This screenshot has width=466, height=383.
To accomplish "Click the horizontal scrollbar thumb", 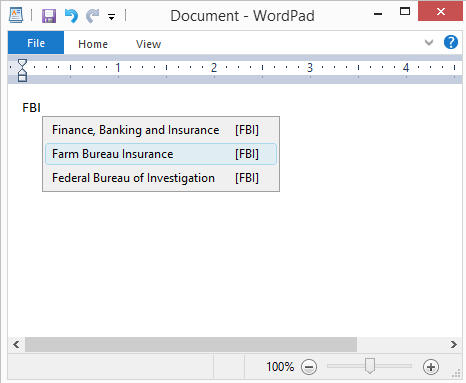I will (x=191, y=344).
